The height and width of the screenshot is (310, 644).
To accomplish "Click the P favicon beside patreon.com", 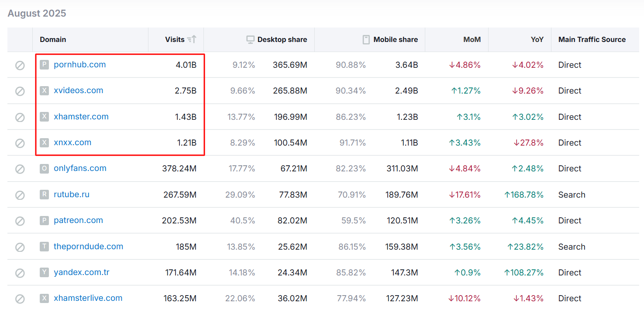I will 44,220.
